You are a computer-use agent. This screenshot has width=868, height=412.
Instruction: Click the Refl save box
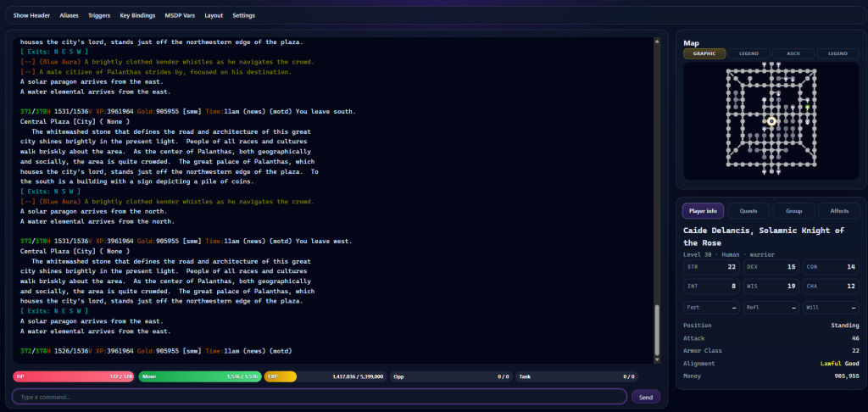coord(771,308)
